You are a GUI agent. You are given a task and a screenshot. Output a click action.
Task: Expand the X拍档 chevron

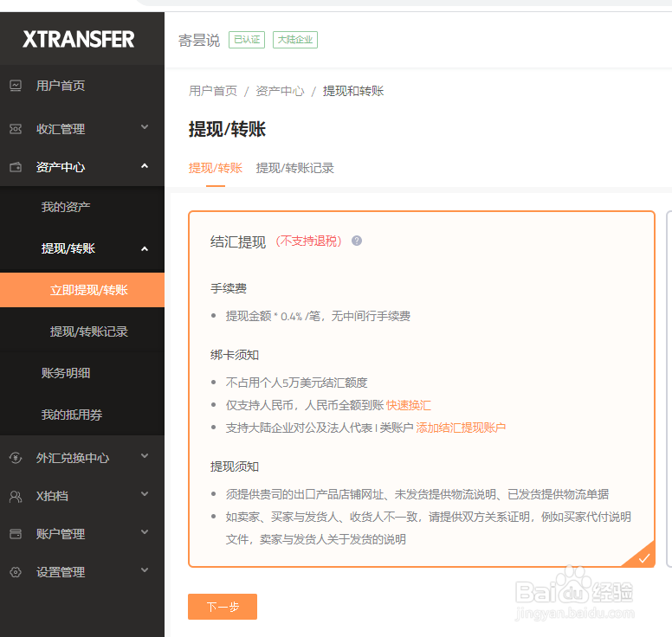(x=145, y=494)
